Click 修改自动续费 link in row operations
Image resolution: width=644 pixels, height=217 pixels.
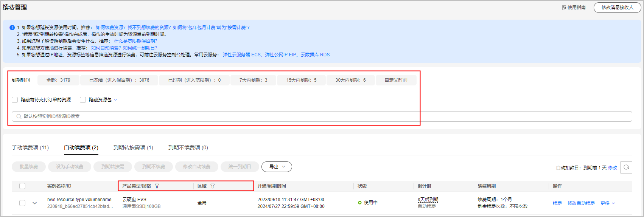581,203
